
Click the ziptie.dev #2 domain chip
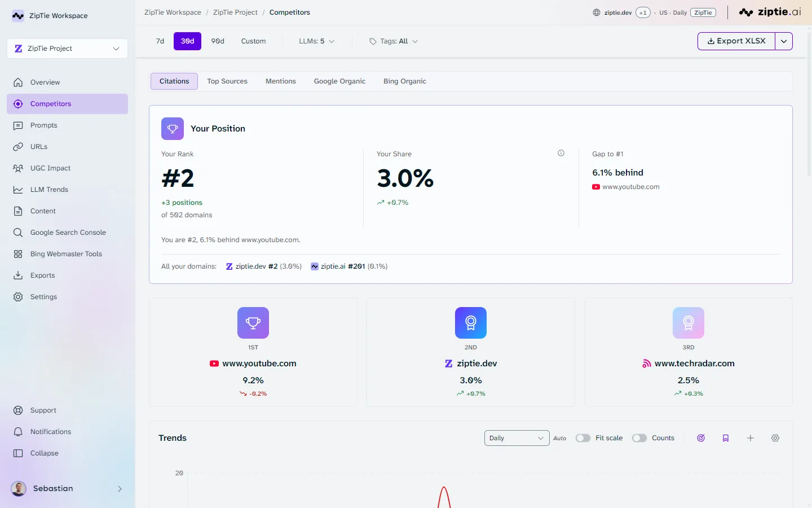pos(264,266)
